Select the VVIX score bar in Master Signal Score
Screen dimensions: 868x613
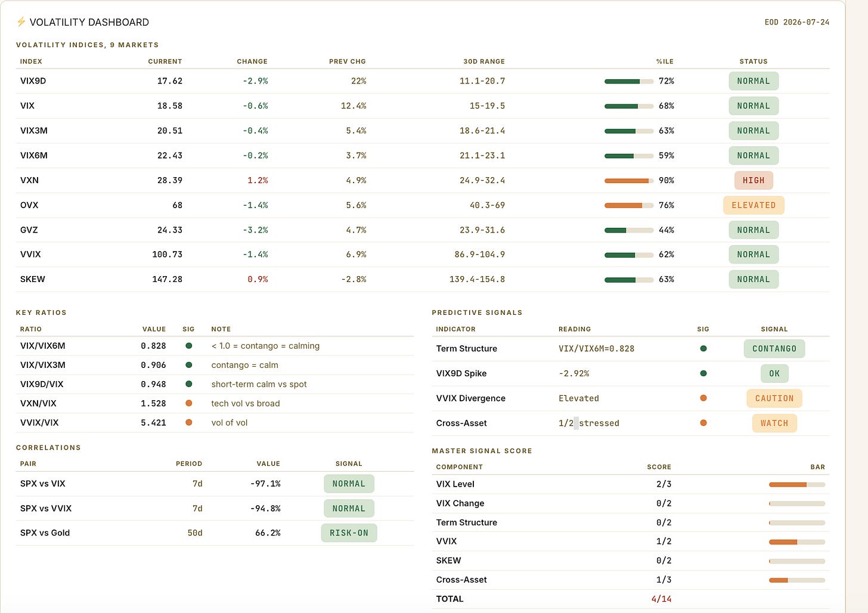pos(797,541)
